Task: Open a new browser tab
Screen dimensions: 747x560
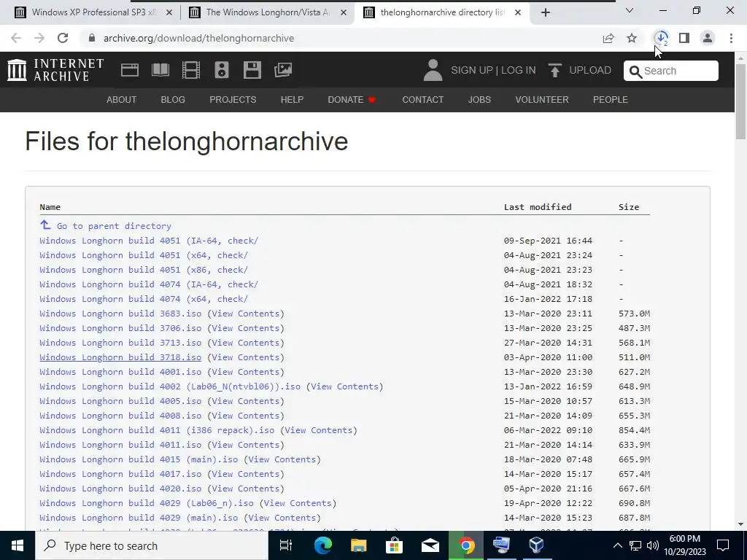Action: pyautogui.click(x=546, y=12)
